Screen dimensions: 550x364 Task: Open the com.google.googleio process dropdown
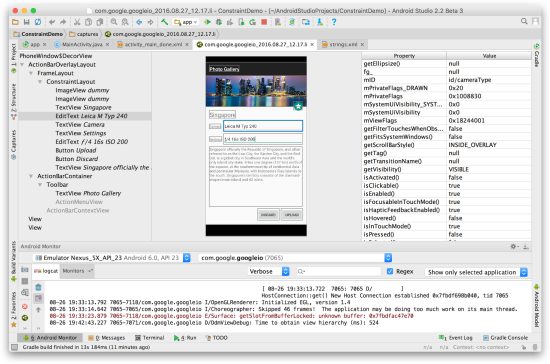(x=295, y=258)
